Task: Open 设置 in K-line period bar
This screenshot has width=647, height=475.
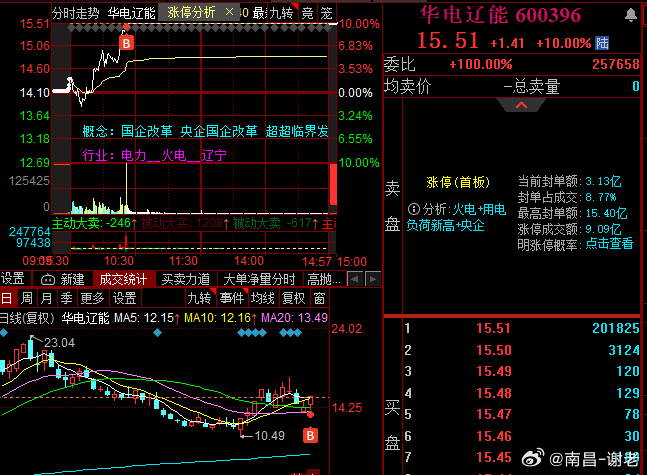Action: coord(124,298)
